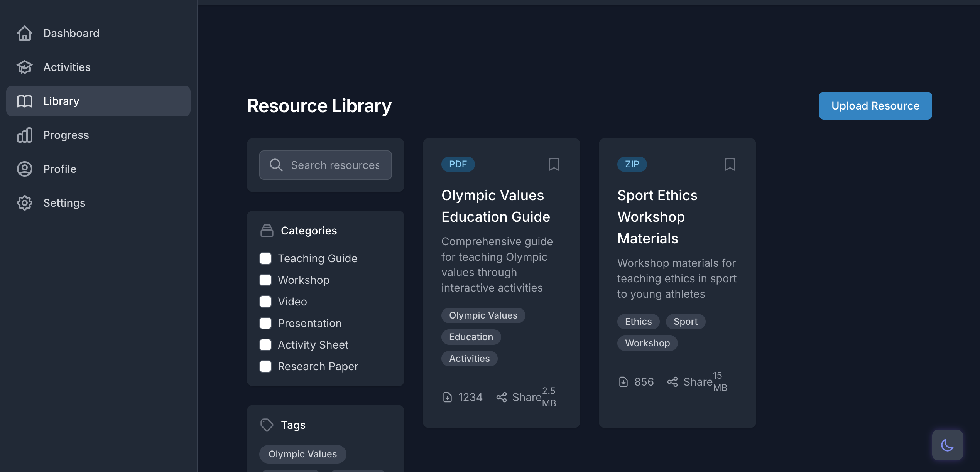Enable the Teaching Guide category checkbox
The height and width of the screenshot is (472, 980).
point(265,258)
